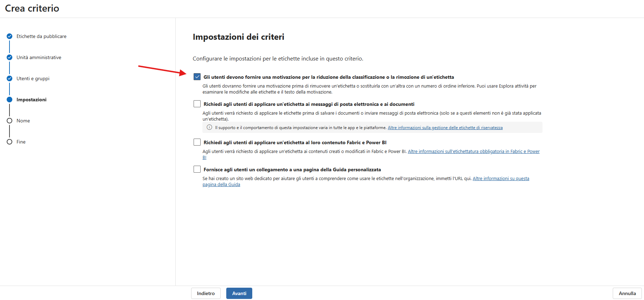This screenshot has height=300, width=644.
Task: Click the Utenti e gruppi step checkmark icon
Action: (9, 78)
